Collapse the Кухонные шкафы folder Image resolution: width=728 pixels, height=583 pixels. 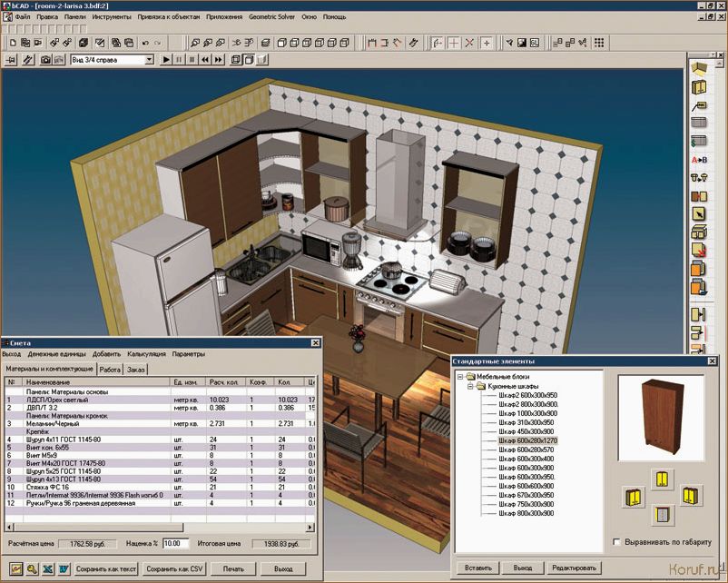[472, 387]
